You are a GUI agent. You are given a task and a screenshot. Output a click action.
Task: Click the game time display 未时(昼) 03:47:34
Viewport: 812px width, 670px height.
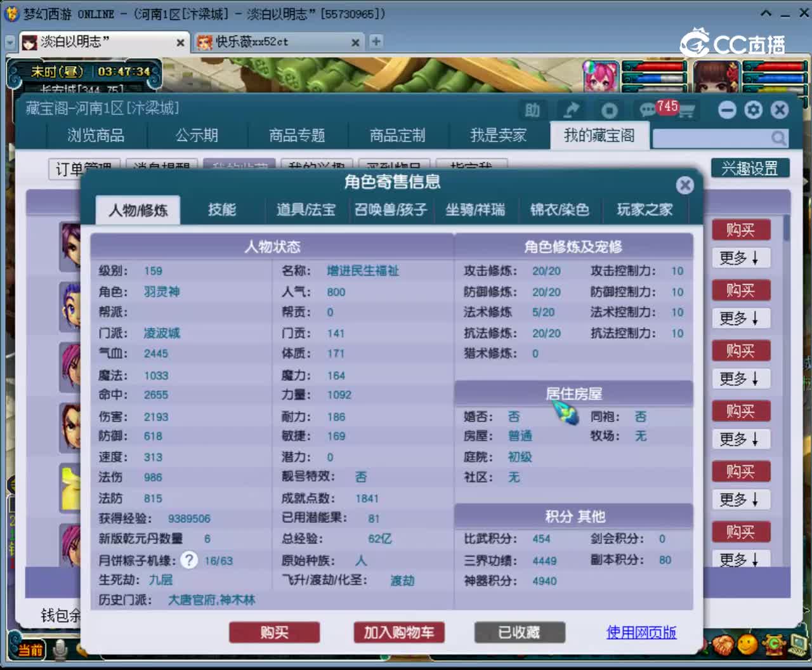[91, 72]
